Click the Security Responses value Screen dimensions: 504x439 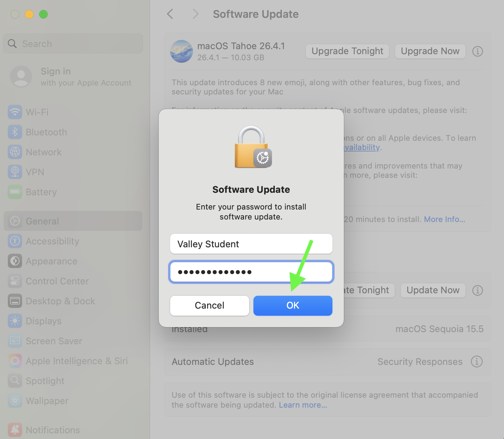click(420, 362)
